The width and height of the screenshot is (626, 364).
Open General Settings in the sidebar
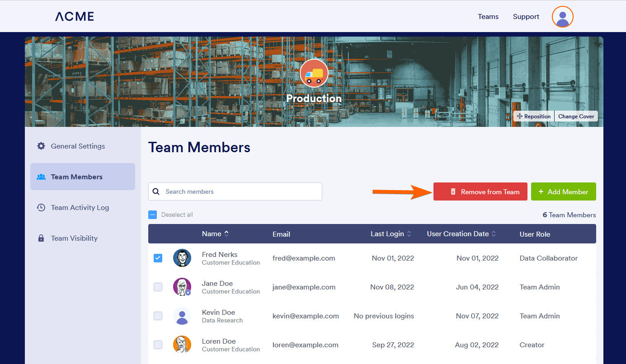tap(78, 146)
